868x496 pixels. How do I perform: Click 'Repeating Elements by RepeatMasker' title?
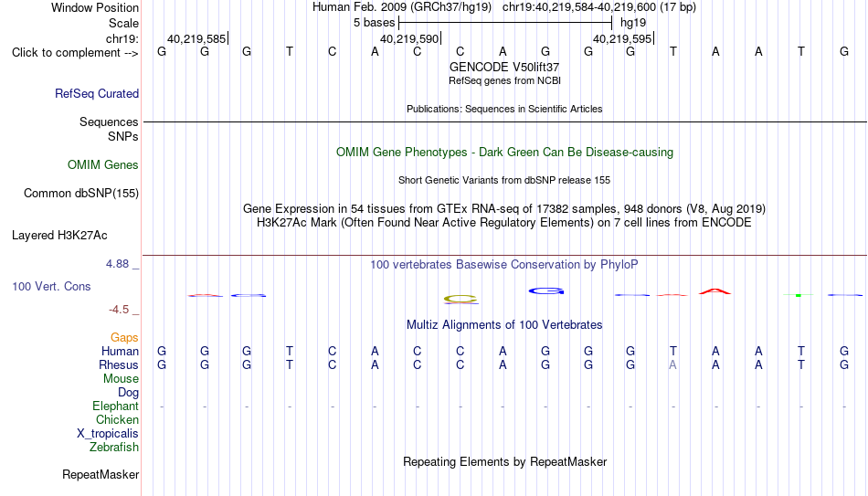504,461
